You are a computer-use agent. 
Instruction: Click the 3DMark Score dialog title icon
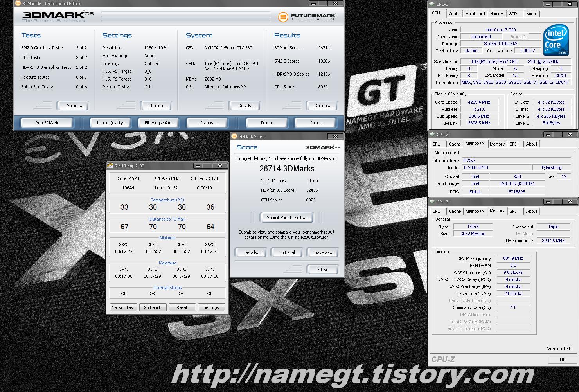click(x=234, y=136)
